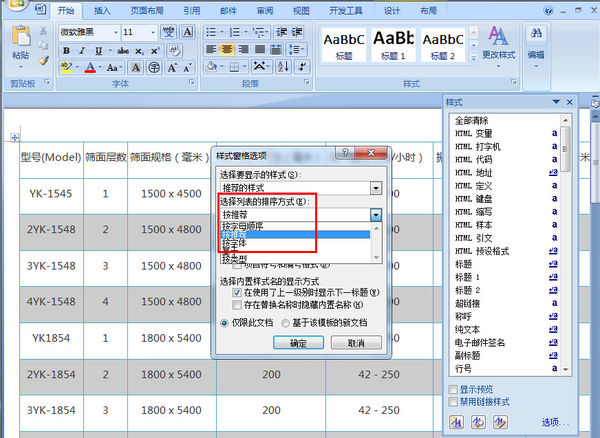Switch to the 视图 tab
The height and width of the screenshot is (438, 600).
(301, 11)
